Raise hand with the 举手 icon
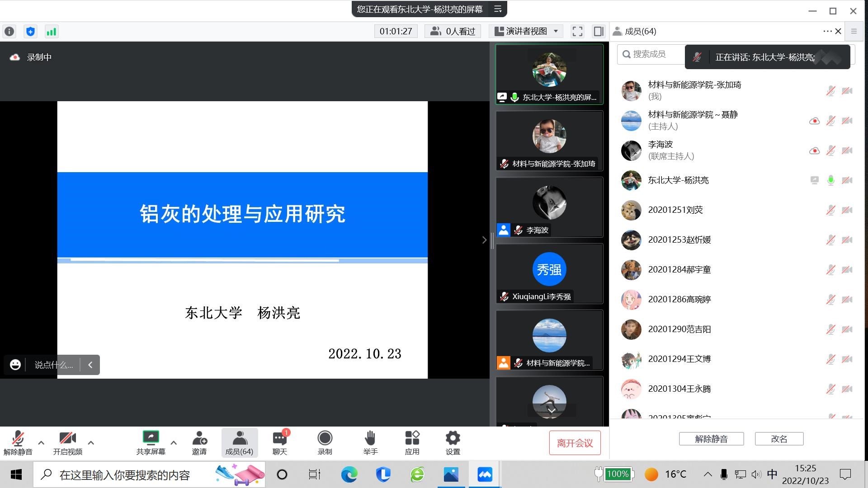 370,438
